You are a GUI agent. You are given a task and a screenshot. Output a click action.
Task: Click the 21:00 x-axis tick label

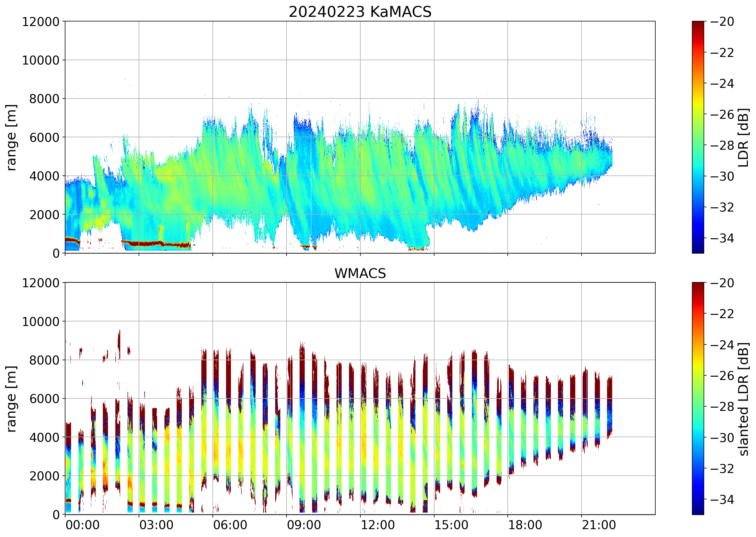pyautogui.click(x=599, y=525)
